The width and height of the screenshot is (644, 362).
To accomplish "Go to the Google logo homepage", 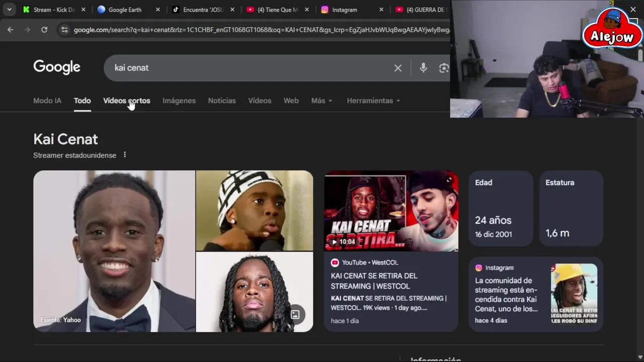I will 57,67.
